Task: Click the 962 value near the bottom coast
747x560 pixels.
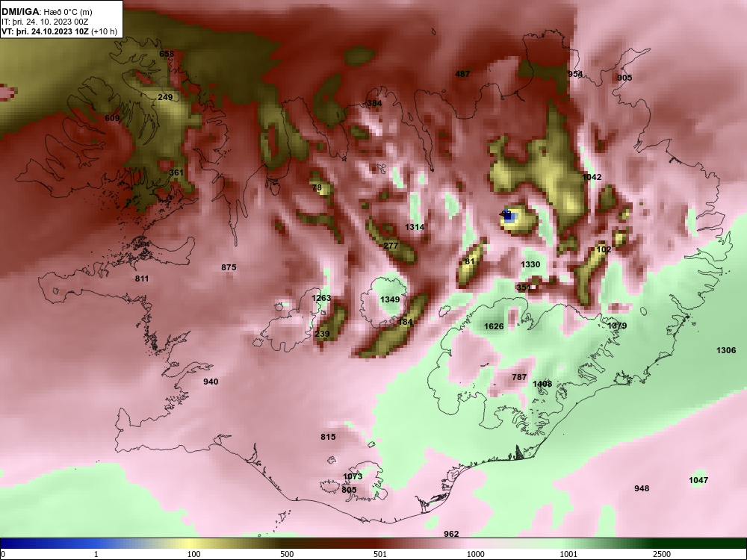Action: pos(451,534)
